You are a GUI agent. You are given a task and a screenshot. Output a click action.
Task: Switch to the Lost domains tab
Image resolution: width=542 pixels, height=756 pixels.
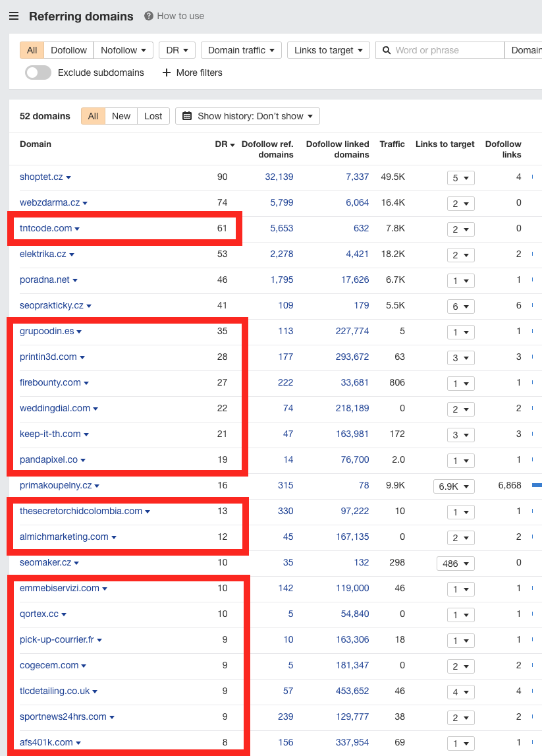(x=153, y=116)
